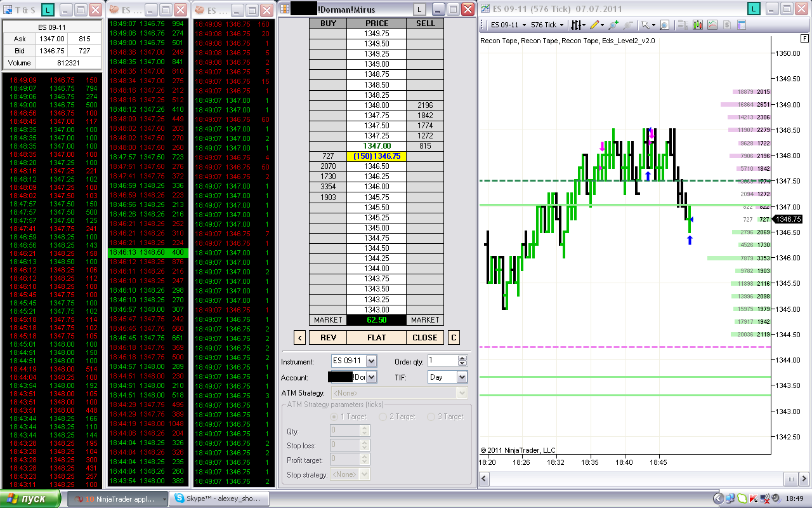Expand hidden tray icons arrow
This screenshot has height=508, width=812.
pyautogui.click(x=718, y=498)
